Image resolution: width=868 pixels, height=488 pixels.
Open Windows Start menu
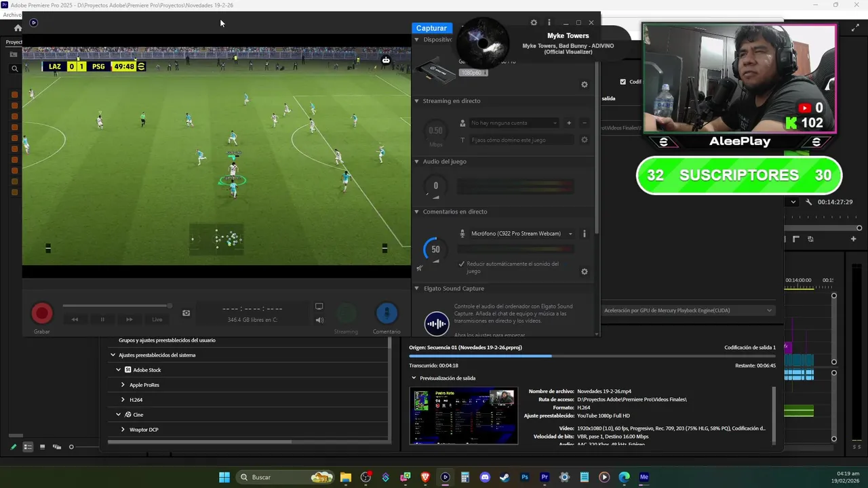pyautogui.click(x=224, y=477)
